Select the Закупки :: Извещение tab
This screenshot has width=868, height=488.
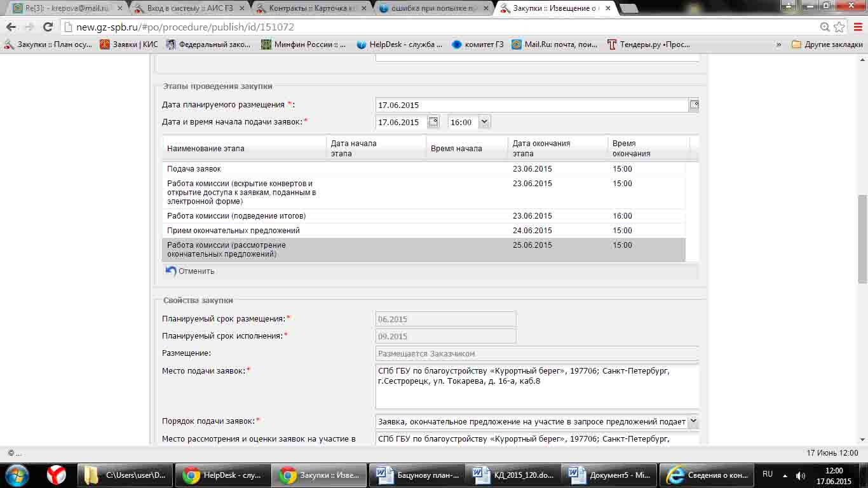tap(555, 8)
